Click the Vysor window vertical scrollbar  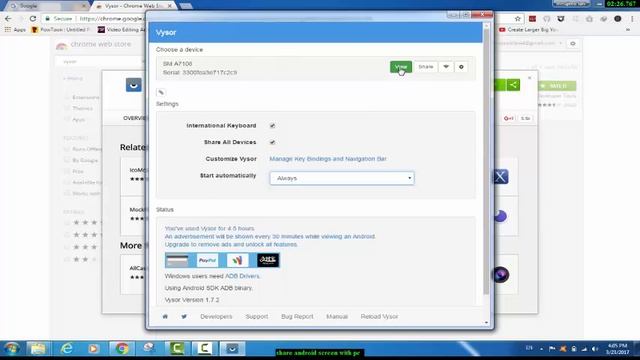(486, 163)
